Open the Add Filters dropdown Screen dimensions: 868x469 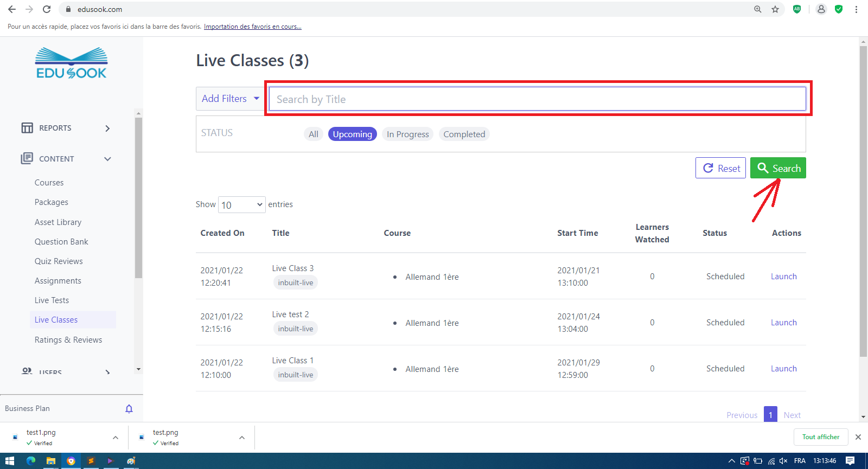230,99
